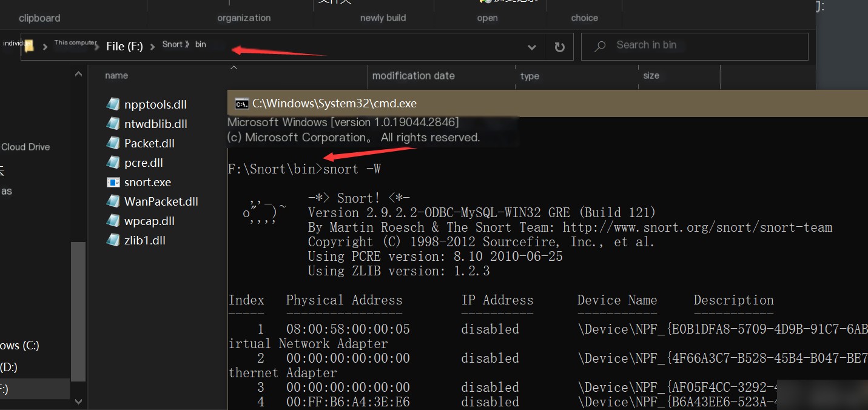The image size is (868, 410).
Task: Click the navigation pane scroll up arrow
Action: click(x=78, y=74)
